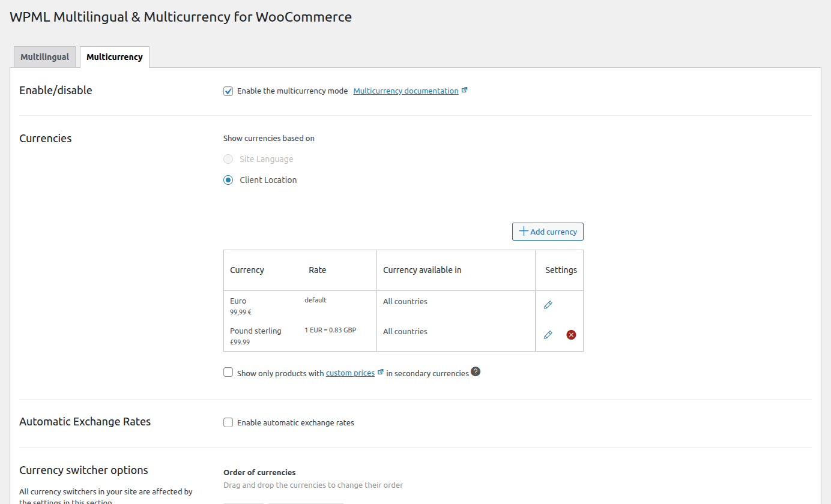The height and width of the screenshot is (504, 831).
Task: Select Site Language radio option
Action: 228,159
